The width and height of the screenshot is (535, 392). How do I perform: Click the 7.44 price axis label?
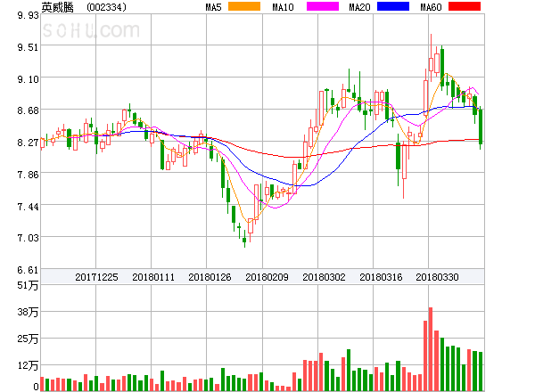click(28, 207)
